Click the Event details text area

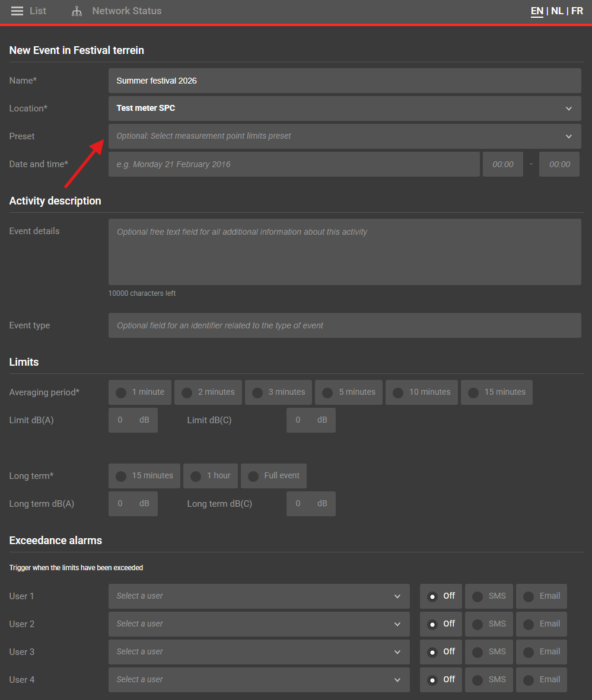[344, 252]
